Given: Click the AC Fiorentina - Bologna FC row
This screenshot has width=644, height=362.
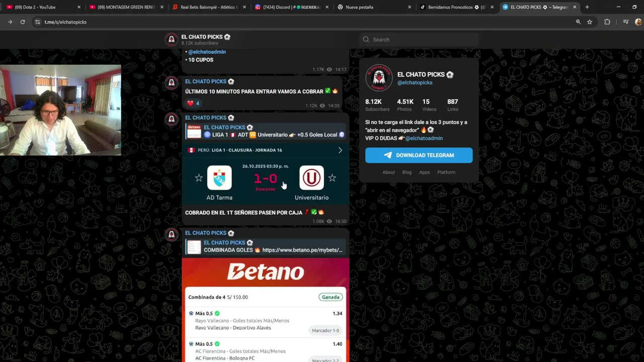Looking at the screenshot, I should [x=266, y=351].
